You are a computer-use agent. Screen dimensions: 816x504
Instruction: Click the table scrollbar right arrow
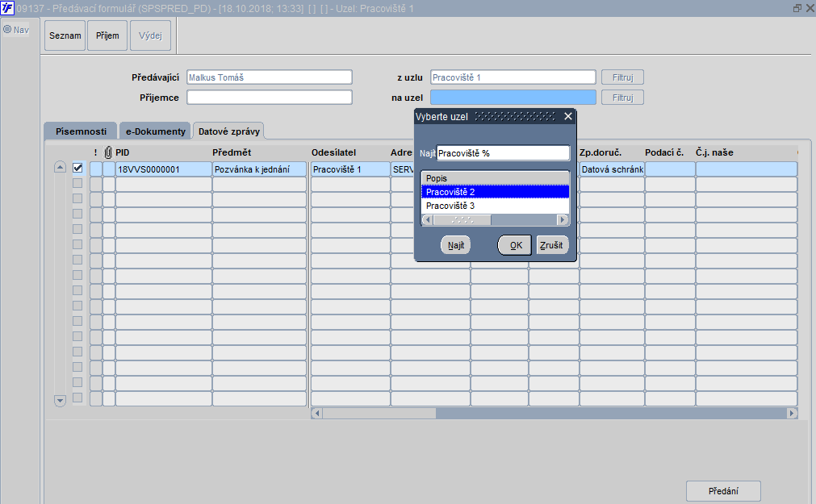pos(792,414)
